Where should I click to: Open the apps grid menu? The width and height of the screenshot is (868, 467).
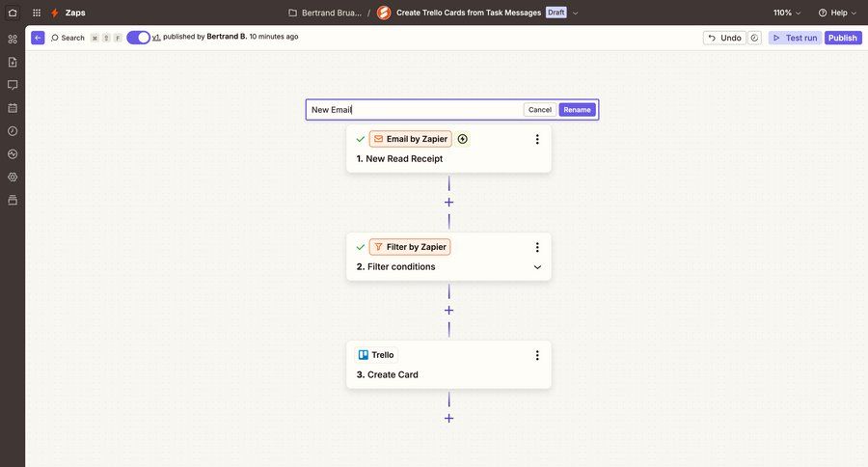coord(37,13)
